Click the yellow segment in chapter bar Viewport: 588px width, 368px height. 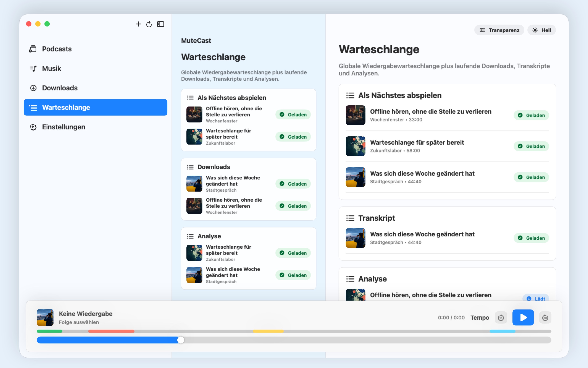tap(268, 331)
